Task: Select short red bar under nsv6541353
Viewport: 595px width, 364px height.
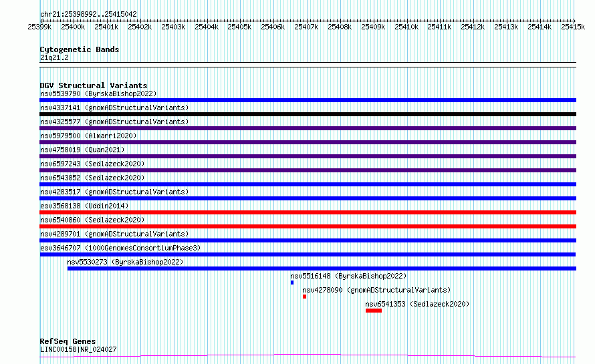Action: [374, 311]
